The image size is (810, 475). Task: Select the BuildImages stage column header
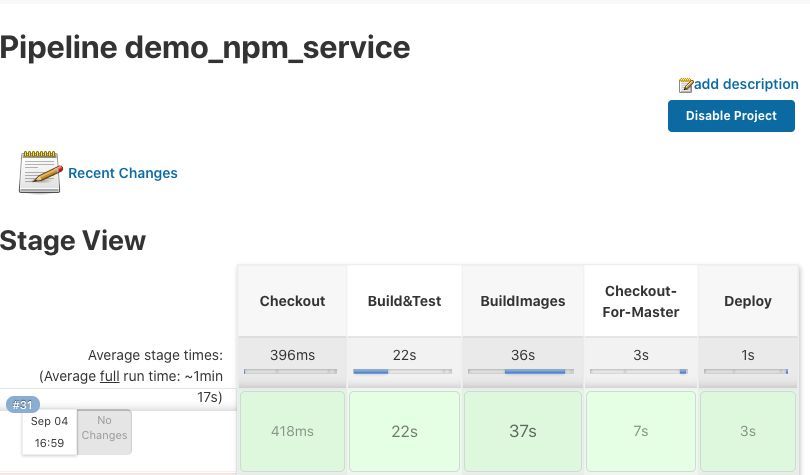click(523, 301)
